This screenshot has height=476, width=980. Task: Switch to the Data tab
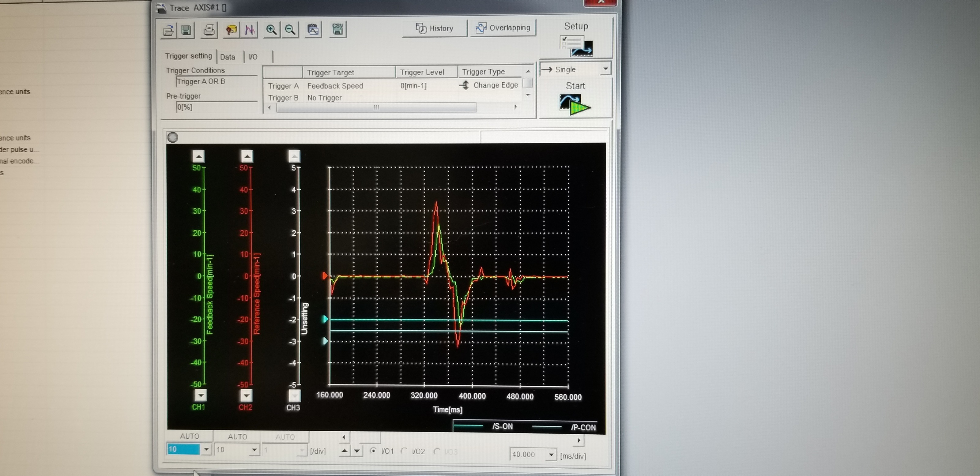[x=228, y=57]
